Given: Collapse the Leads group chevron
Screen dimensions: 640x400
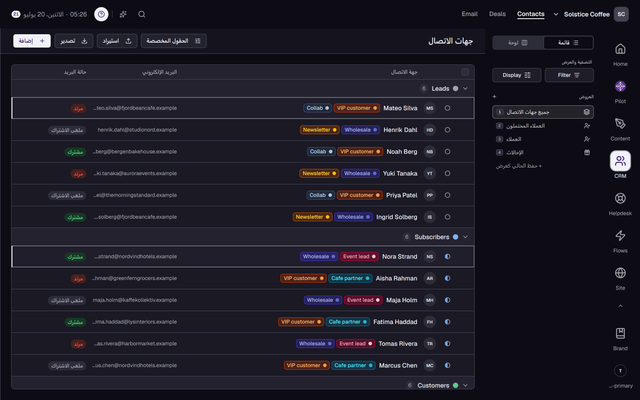Looking at the screenshot, I should (465, 89).
